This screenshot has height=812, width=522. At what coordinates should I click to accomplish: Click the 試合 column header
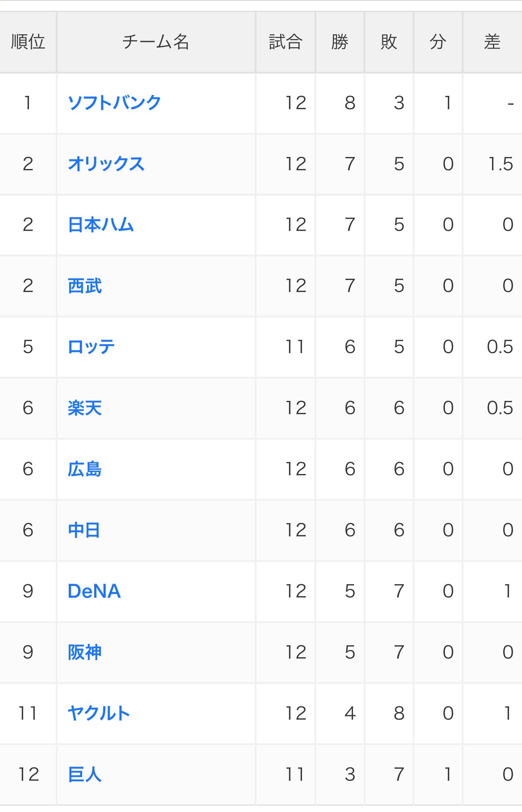point(286,42)
